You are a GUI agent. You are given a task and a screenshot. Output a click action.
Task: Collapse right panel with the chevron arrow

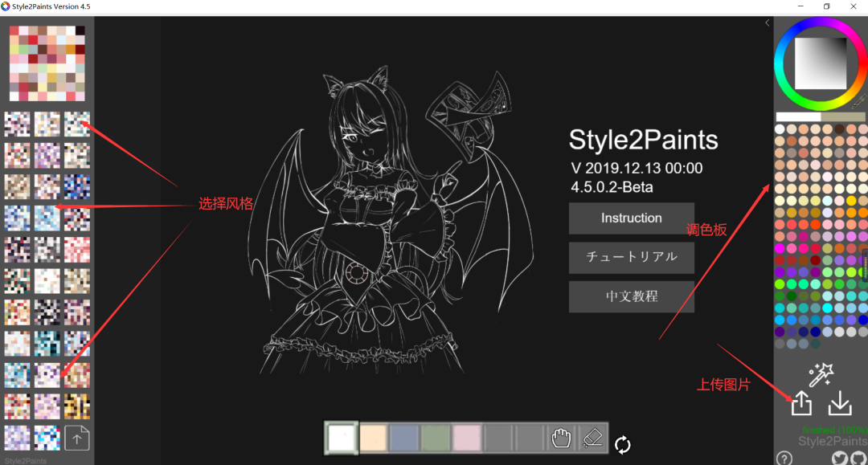768,22
